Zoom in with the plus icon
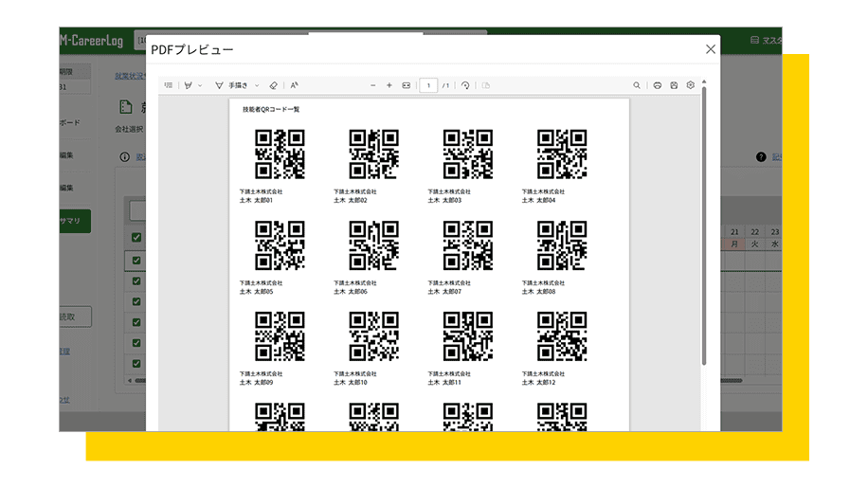This screenshot has width=868, height=488. coord(389,85)
